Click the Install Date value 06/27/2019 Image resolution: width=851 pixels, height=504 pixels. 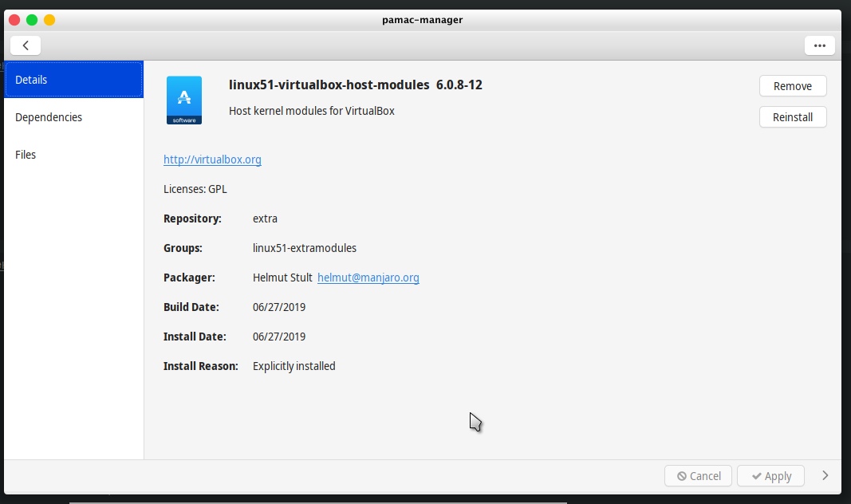pos(279,337)
